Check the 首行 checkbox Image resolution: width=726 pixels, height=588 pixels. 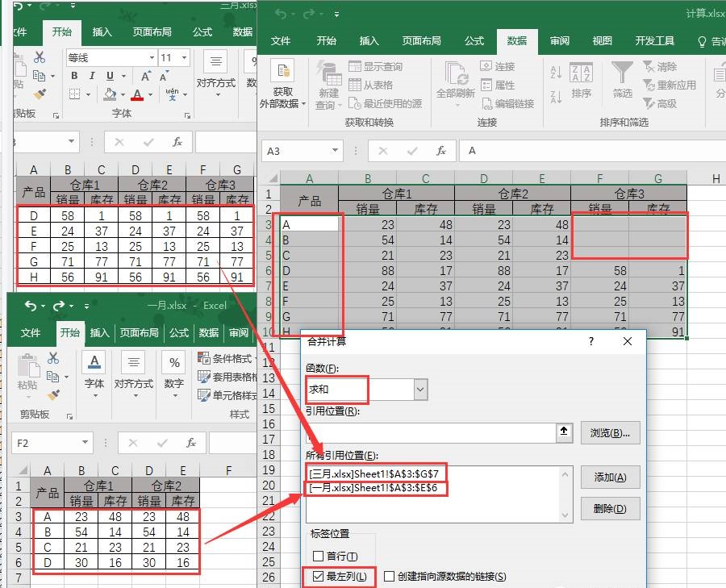click(318, 556)
